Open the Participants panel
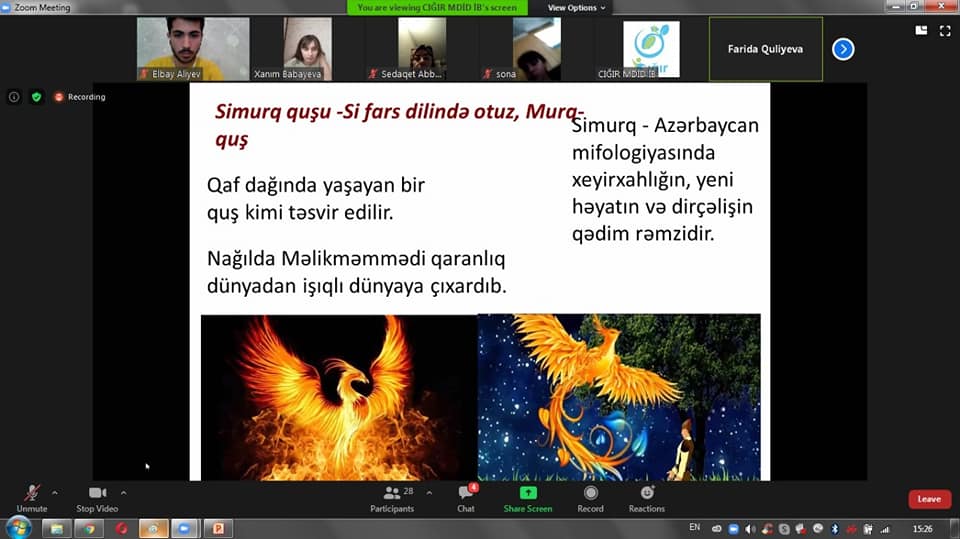Viewport: 960px width, 539px height. click(392, 499)
